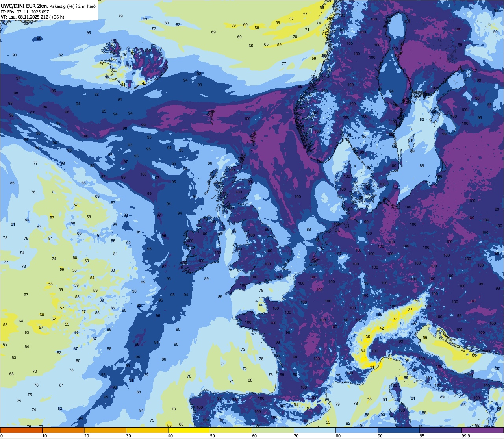Click the valid time 'VT: Lau. 08.11.2025 21Z (+36 h)'

32,17
